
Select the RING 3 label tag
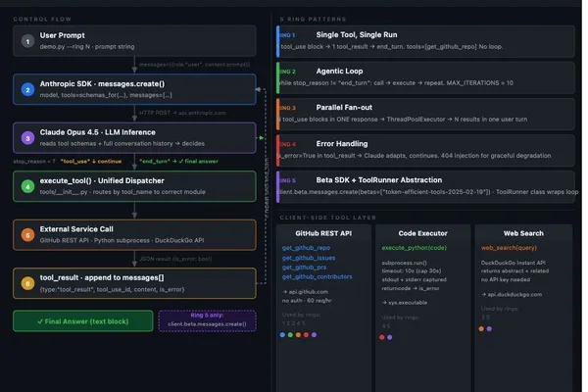pos(287,108)
